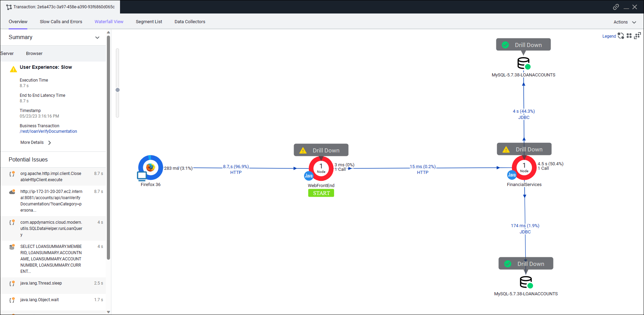Click the flow map zoom slider handle

(x=118, y=90)
